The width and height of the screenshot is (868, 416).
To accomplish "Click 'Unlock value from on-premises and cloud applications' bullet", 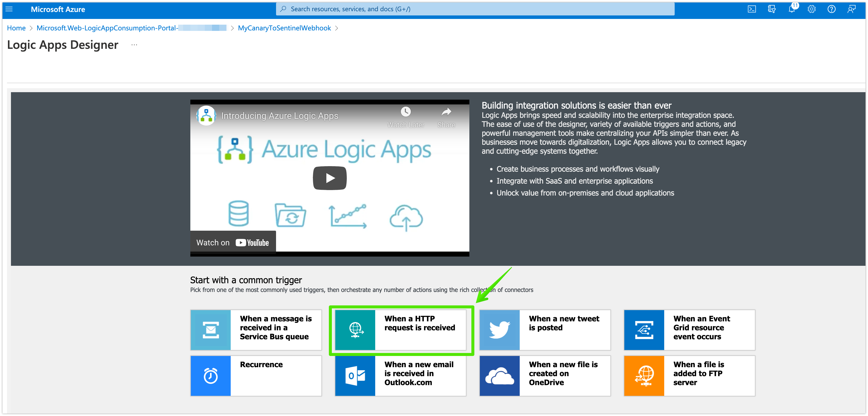I will [x=585, y=193].
